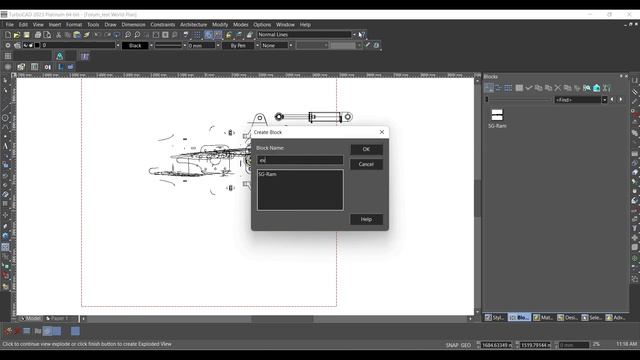Image resolution: width=640 pixels, height=360 pixels.
Task: Click the Zoom Extents icon
Action: 156,35
